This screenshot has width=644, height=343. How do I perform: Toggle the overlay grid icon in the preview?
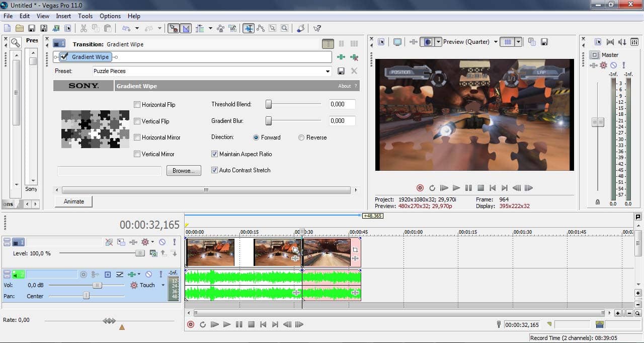point(508,42)
